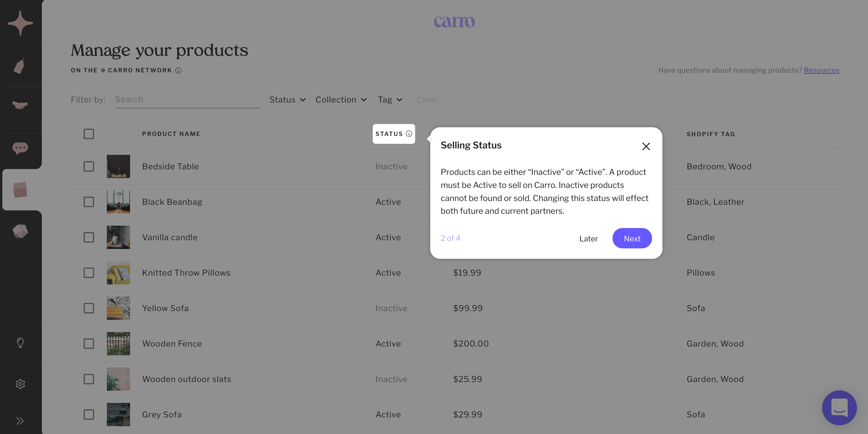Click the lightbulb tips icon
868x434 pixels.
(20, 342)
